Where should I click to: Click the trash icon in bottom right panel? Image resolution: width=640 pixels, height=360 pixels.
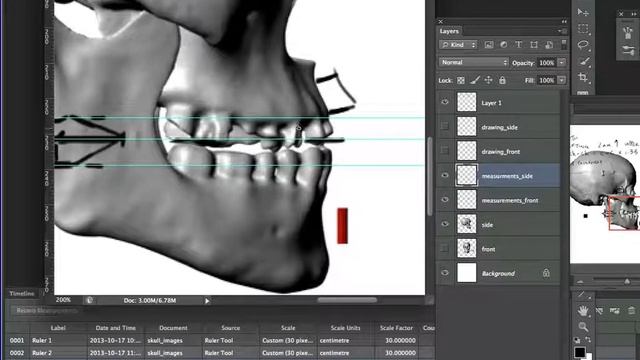[631, 311]
